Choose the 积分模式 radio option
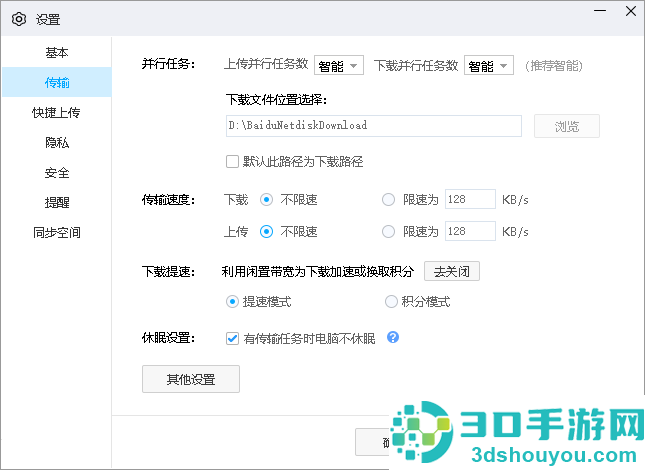Screen dimensions: 645x470 pos(391,301)
